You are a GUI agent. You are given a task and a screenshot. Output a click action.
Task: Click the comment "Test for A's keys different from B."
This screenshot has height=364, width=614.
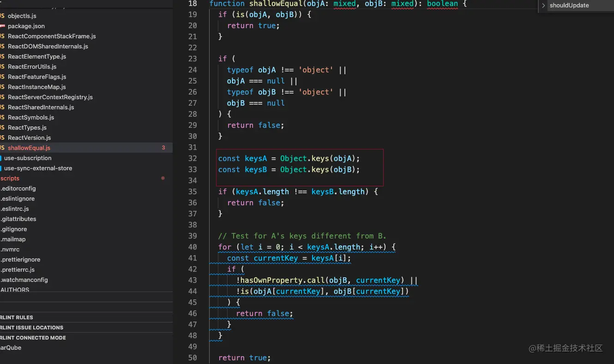[x=302, y=236]
